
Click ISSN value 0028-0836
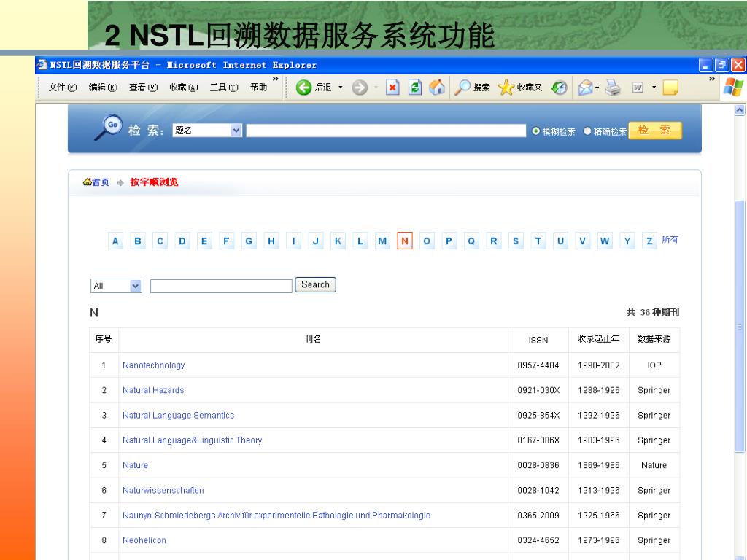[x=538, y=465]
